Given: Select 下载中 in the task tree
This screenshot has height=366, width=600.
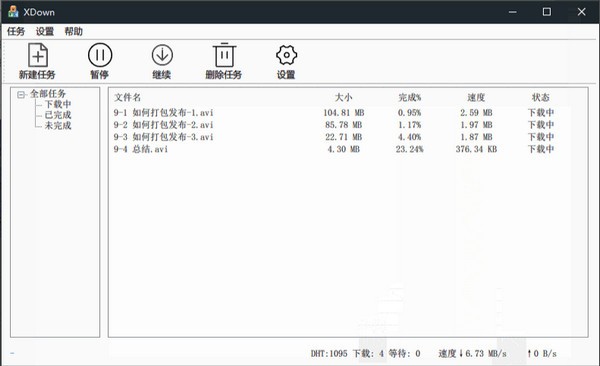Looking at the screenshot, I should pos(58,104).
